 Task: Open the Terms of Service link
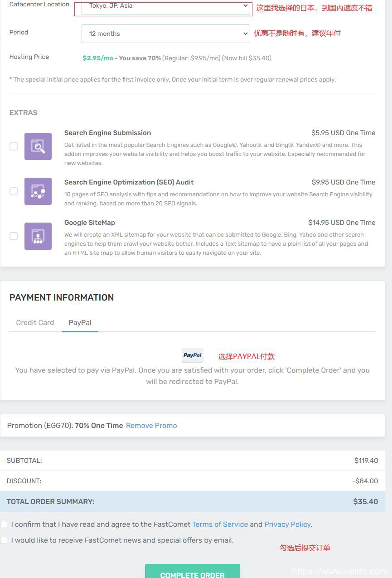pyautogui.click(x=220, y=525)
